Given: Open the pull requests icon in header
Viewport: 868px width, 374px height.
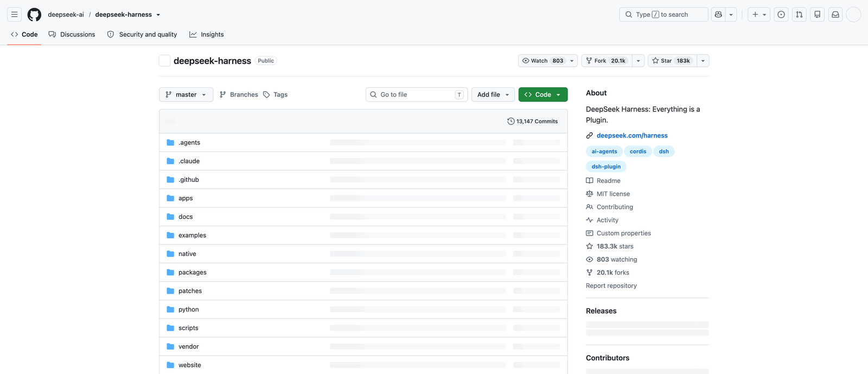Looking at the screenshot, I should pyautogui.click(x=799, y=15).
